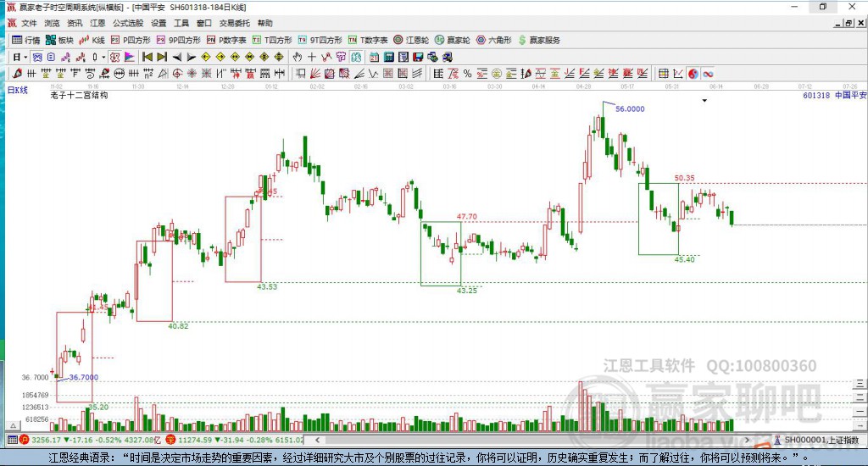The height and width of the screenshot is (466, 868).
Task: Click the red asterisk star icon
Action: click(192, 74)
